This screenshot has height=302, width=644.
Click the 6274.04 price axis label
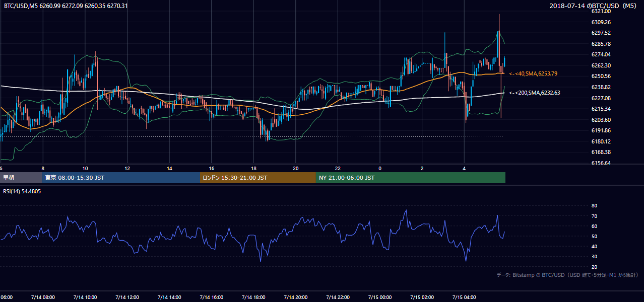[x=601, y=54]
